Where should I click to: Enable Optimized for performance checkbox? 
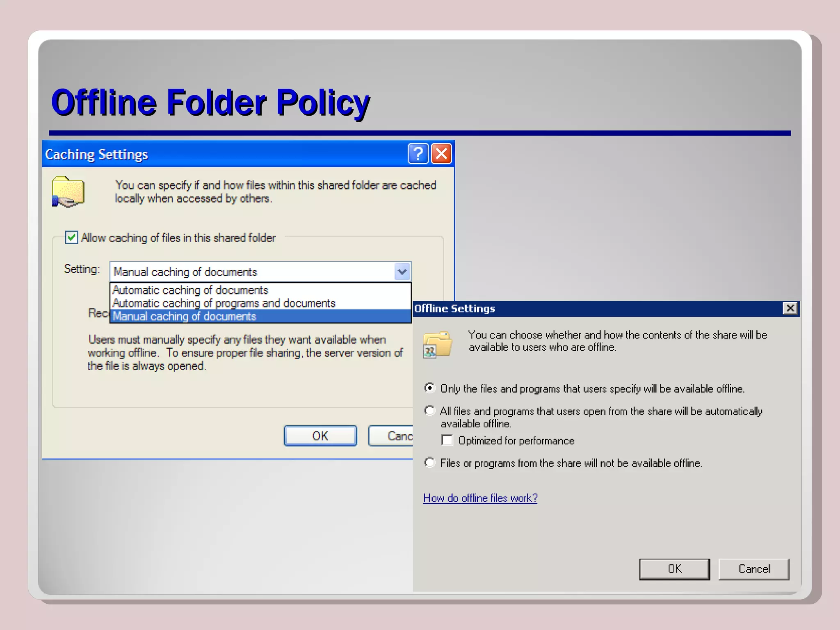coord(447,440)
